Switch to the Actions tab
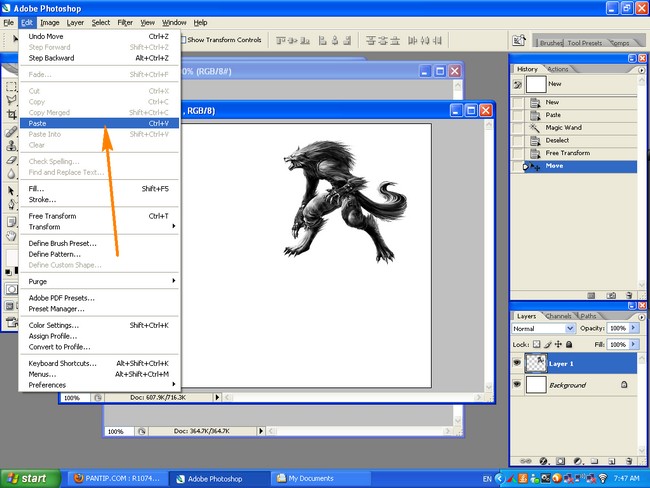The width and height of the screenshot is (650, 488). coord(558,69)
